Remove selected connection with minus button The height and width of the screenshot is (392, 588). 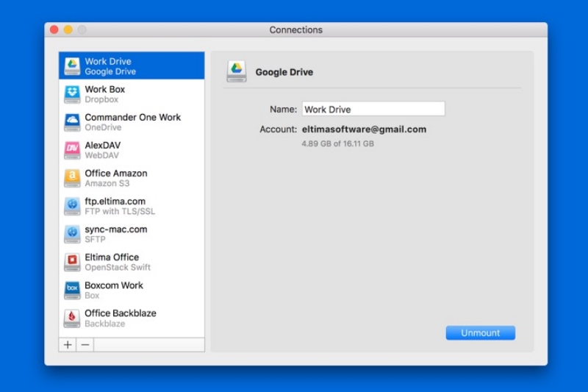[85, 345]
